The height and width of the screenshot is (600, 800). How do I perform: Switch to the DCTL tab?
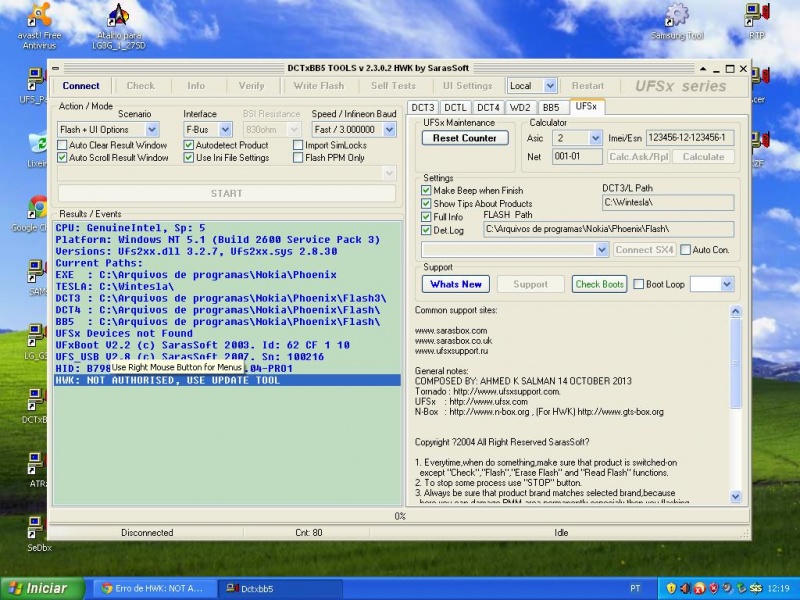455,108
